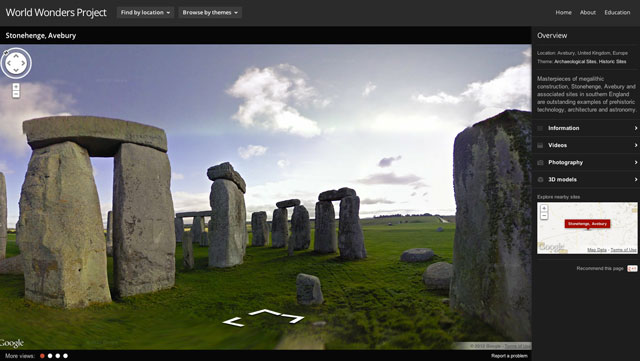
Task: Switch to the fourth view dot
Action: (x=65, y=356)
